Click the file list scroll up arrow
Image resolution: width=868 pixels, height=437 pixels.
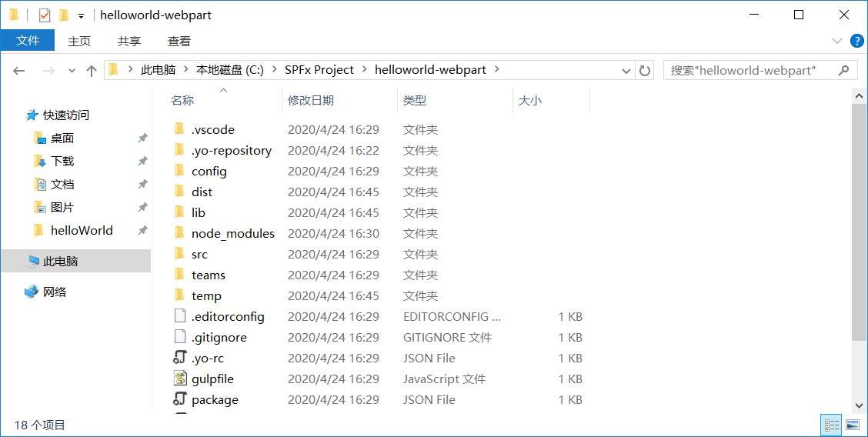tap(859, 95)
